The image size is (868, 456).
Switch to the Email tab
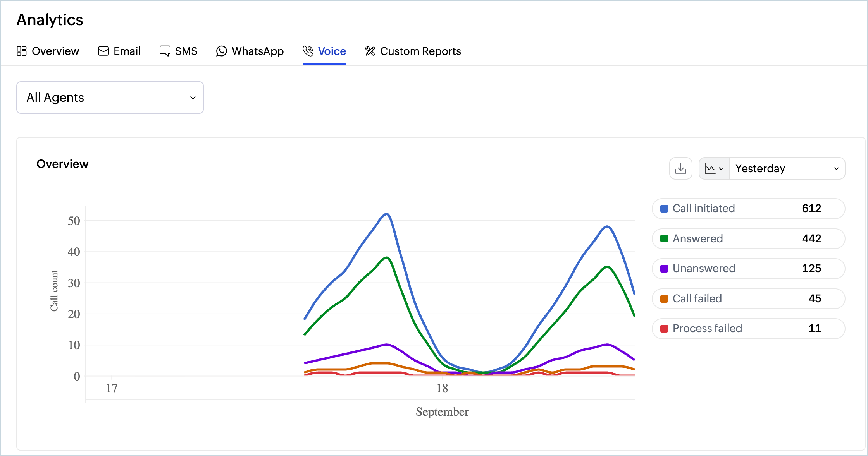click(x=119, y=51)
